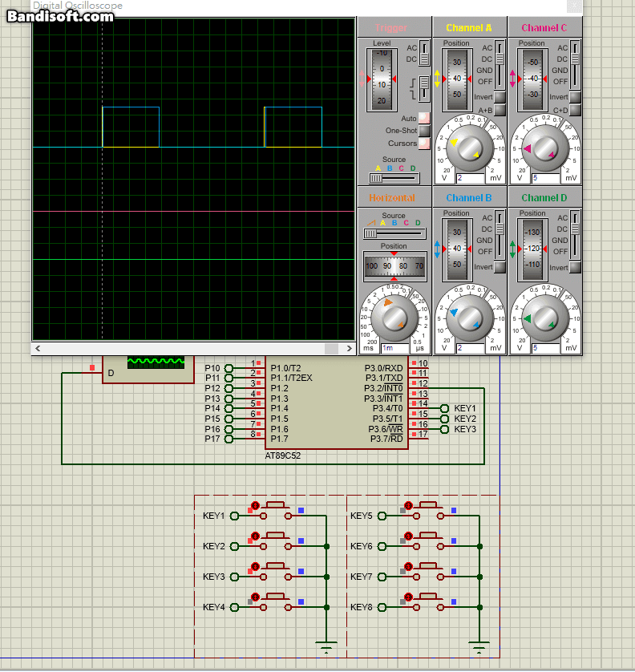Toggle the C+D sum button
Viewport: 635px width, 672px height.
tap(575, 110)
